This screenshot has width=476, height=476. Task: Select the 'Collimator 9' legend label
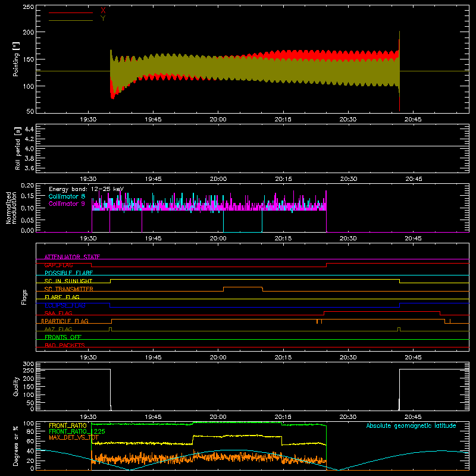click(x=67, y=203)
